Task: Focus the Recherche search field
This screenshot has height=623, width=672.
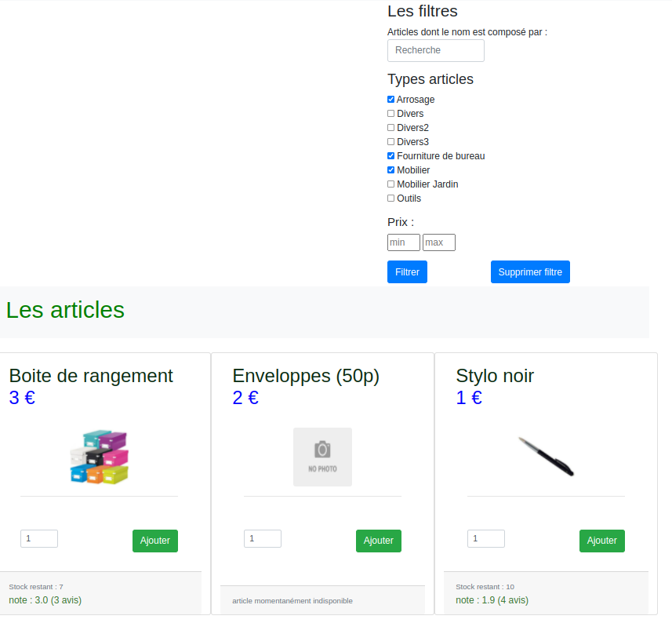Action: click(x=436, y=50)
